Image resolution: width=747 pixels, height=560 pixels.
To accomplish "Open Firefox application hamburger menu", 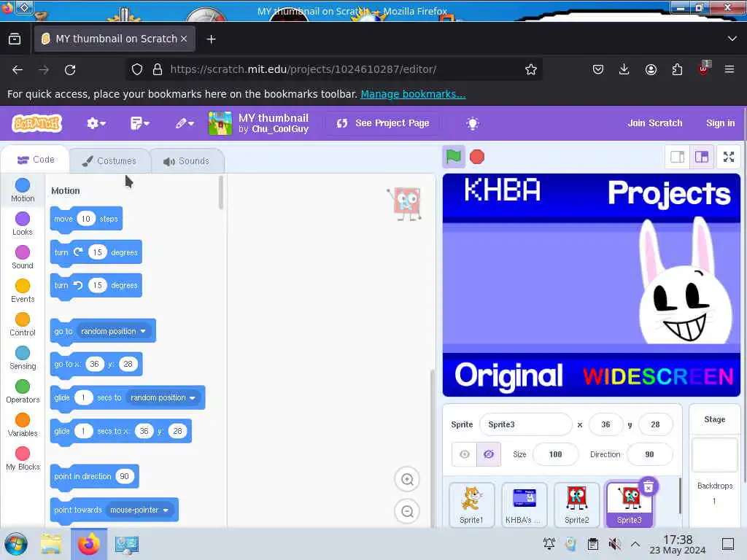I will tap(729, 69).
